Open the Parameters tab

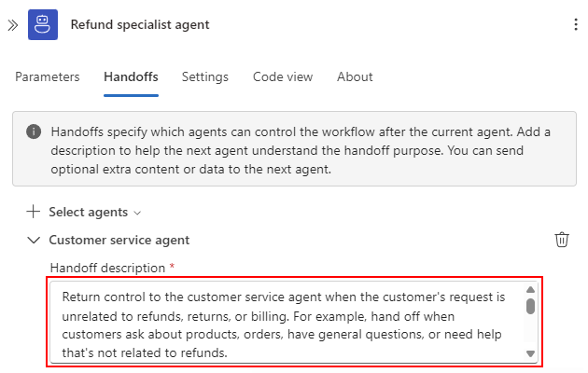click(x=48, y=77)
